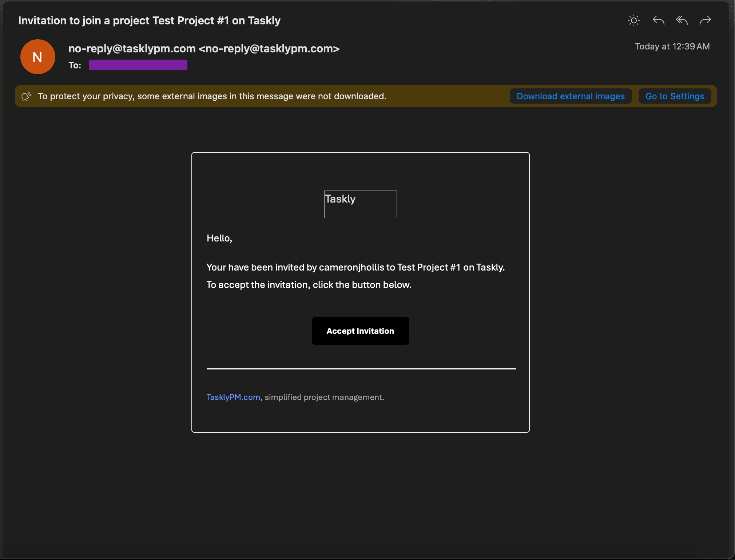This screenshot has width=735, height=560.
Task: Select the no-reply sender address
Action: pyautogui.click(x=204, y=49)
